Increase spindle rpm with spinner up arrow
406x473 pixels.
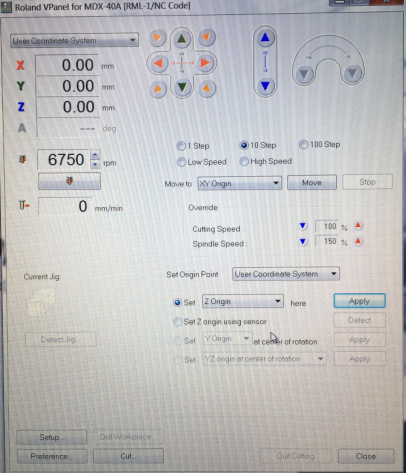pos(95,155)
